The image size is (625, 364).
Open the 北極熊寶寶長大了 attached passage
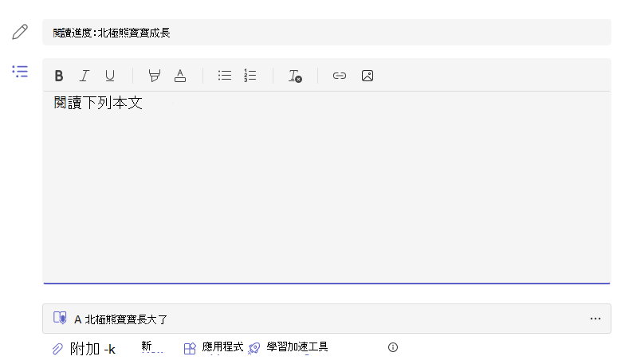(x=327, y=319)
